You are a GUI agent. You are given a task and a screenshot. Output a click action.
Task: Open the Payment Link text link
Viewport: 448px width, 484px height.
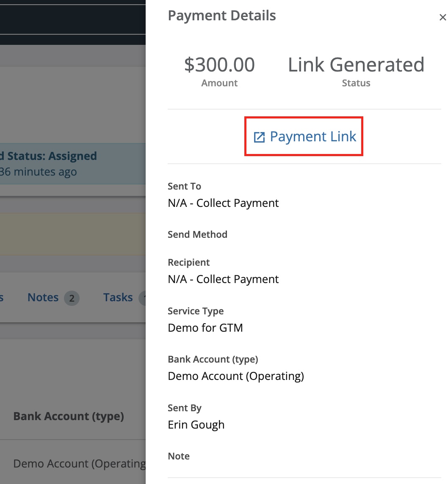tap(313, 136)
